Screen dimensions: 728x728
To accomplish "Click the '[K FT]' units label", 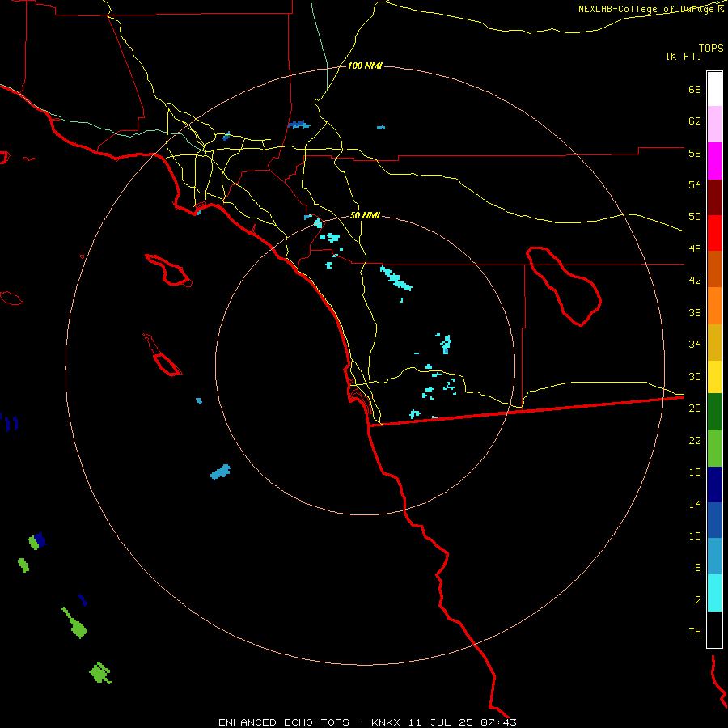I will click(x=684, y=57).
